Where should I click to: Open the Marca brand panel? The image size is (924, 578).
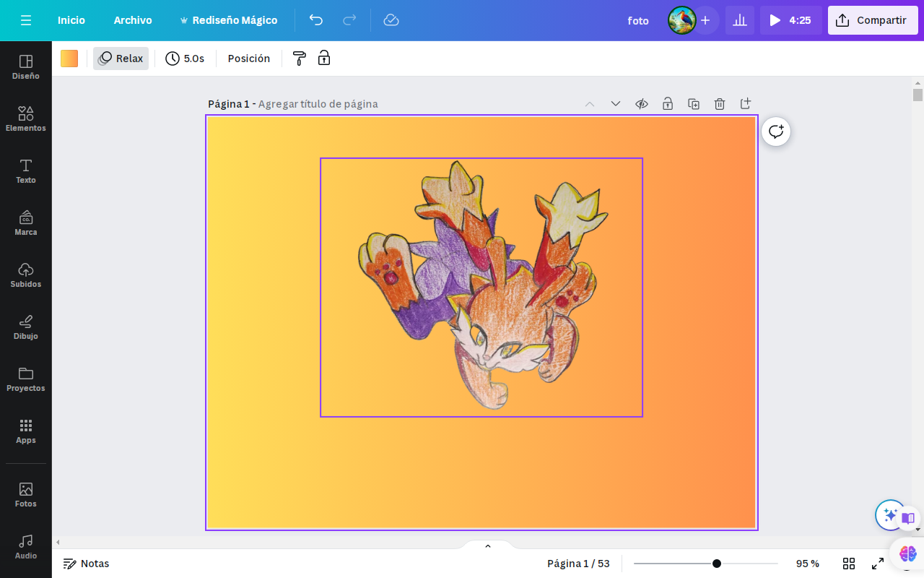click(26, 223)
